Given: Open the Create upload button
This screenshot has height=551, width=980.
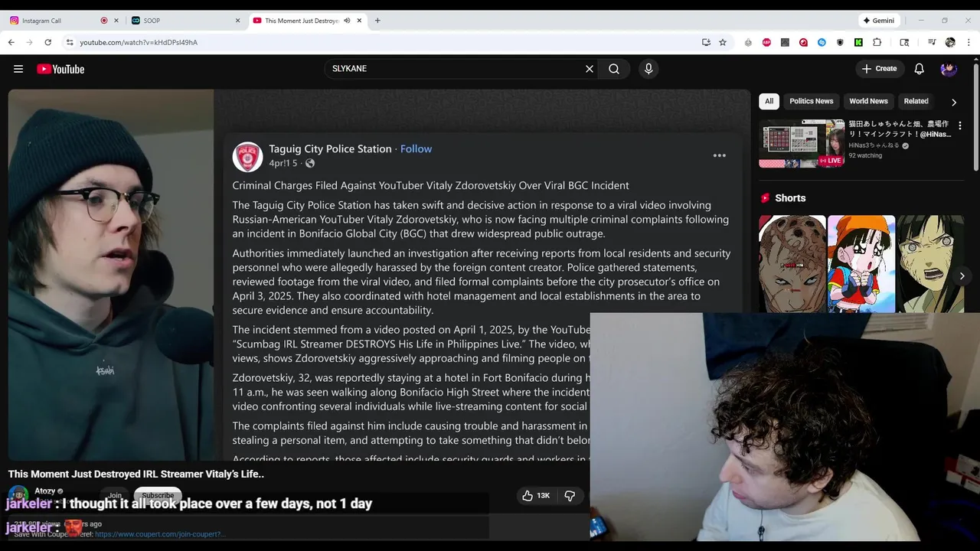Looking at the screenshot, I should click(879, 69).
